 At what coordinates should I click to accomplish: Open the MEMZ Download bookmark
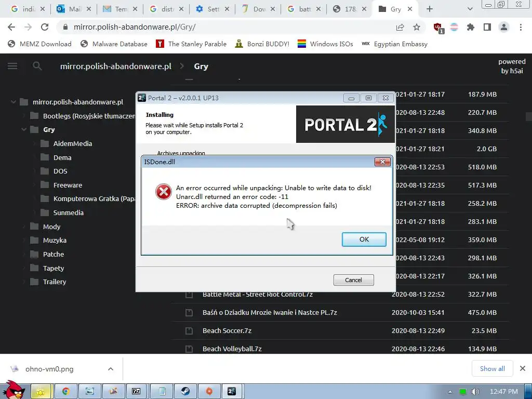[x=39, y=44]
